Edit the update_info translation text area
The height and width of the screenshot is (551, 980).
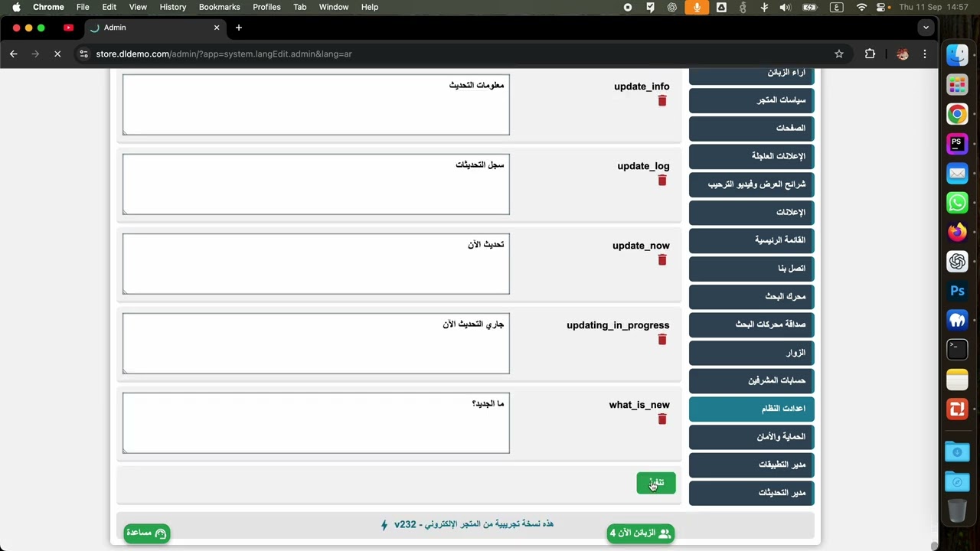pyautogui.click(x=316, y=105)
